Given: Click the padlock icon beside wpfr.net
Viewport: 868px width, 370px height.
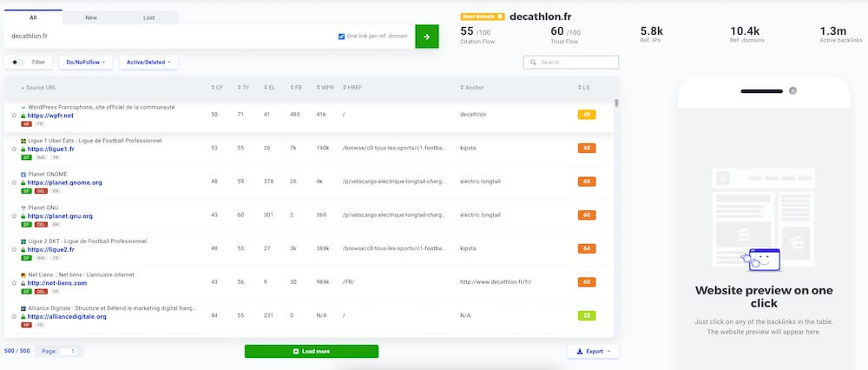Looking at the screenshot, I should tap(23, 116).
